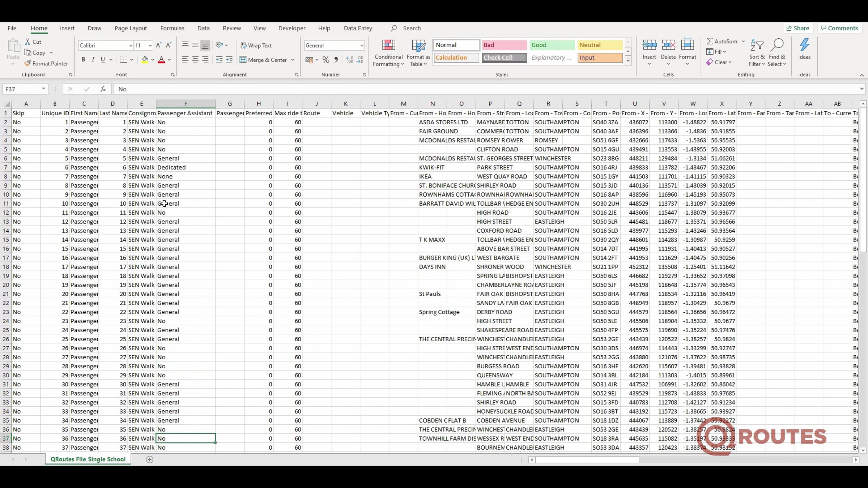Click the Delete cells icon
Viewport: 868px width, 488px height.
pyautogui.click(x=668, y=45)
